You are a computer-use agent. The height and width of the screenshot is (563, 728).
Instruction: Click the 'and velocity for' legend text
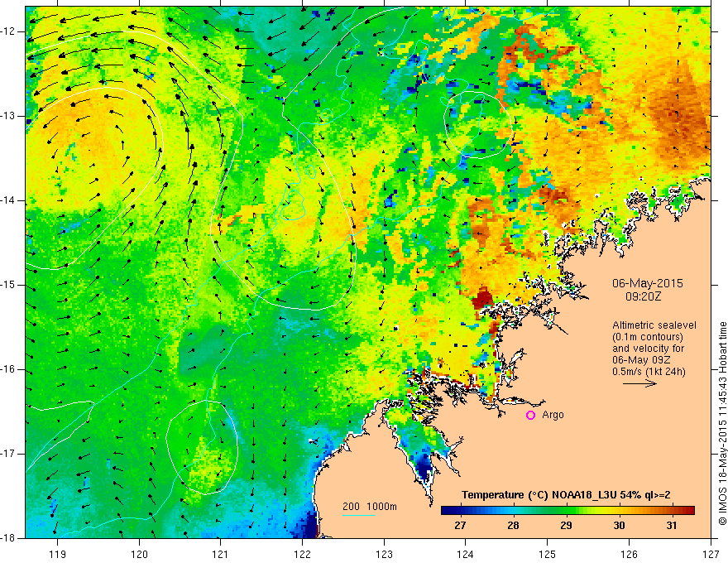click(x=648, y=349)
